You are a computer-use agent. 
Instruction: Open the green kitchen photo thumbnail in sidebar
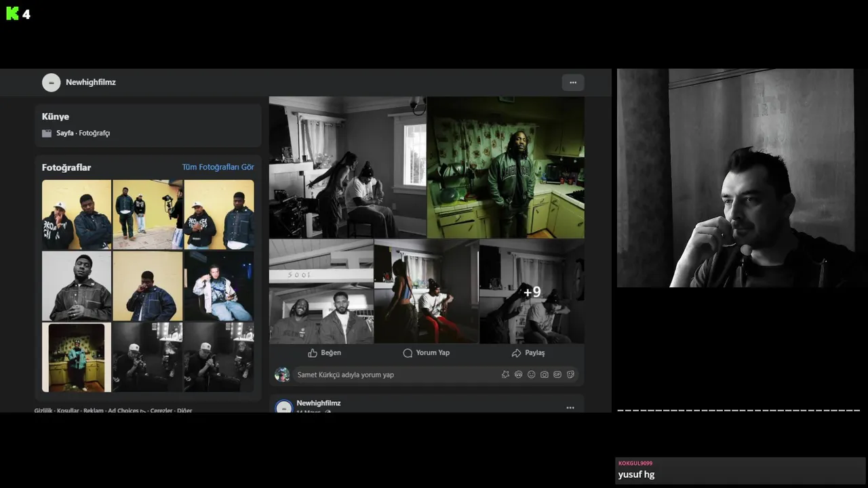coord(77,357)
